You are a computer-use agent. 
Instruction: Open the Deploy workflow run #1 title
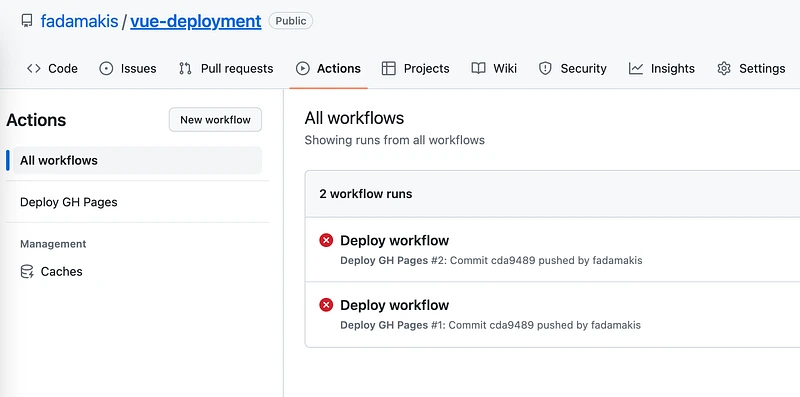coord(394,305)
